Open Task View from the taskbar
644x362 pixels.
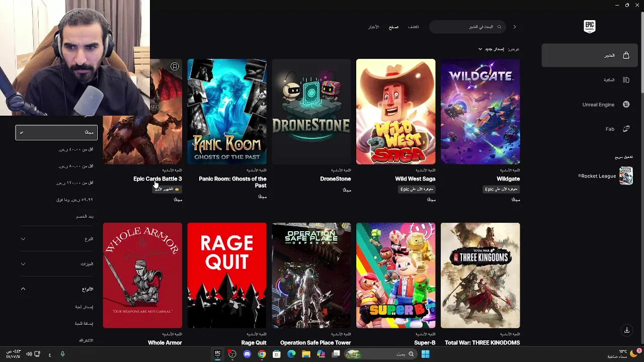click(x=336, y=354)
